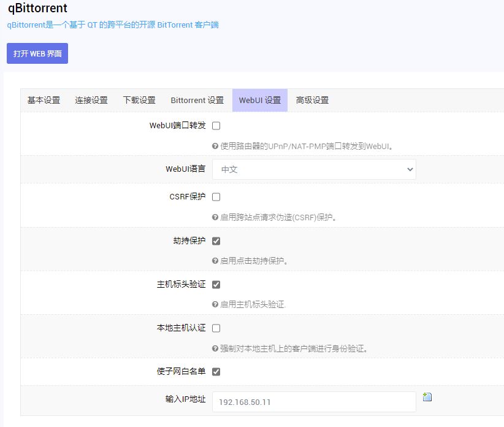Viewport: 504px width, 427px height.
Task: Click the help icon for 本地主机认证 hint
Action: point(215,348)
